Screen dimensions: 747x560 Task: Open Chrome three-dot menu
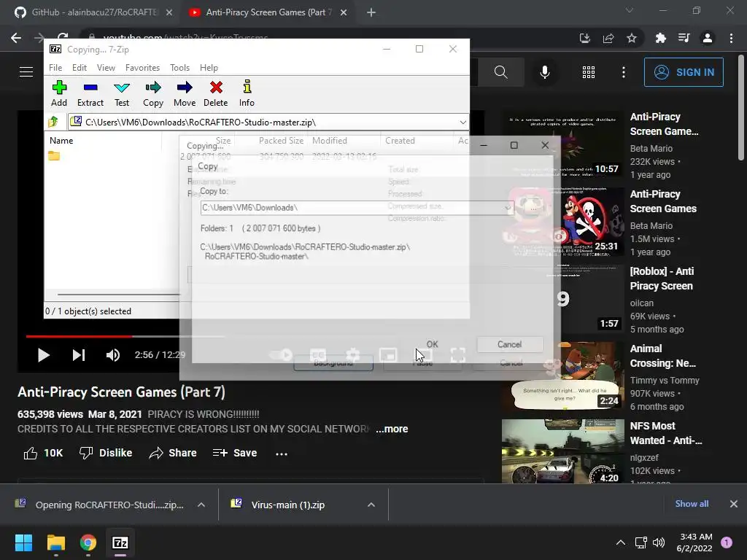pos(731,38)
